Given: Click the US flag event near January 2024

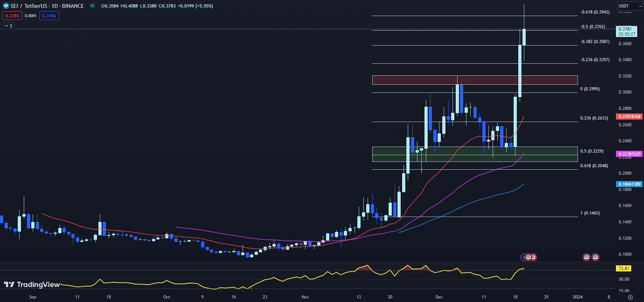Looking at the screenshot, I should tap(586, 257).
